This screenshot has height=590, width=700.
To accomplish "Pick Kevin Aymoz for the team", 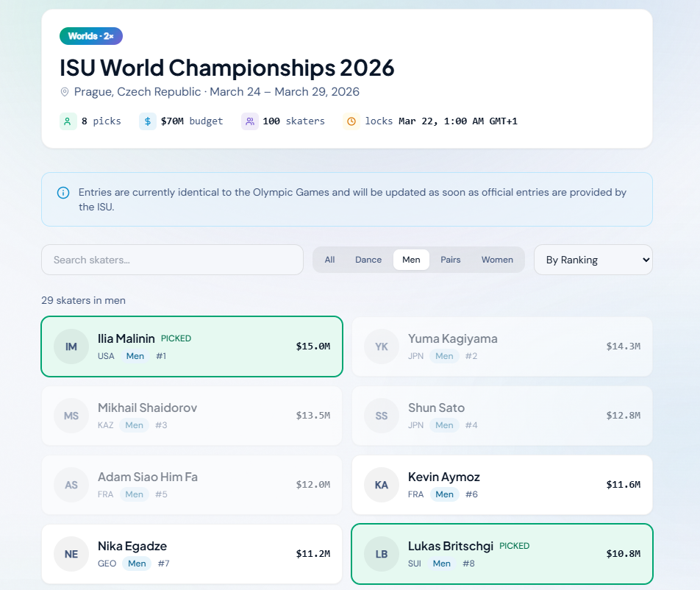I will 502,485.
